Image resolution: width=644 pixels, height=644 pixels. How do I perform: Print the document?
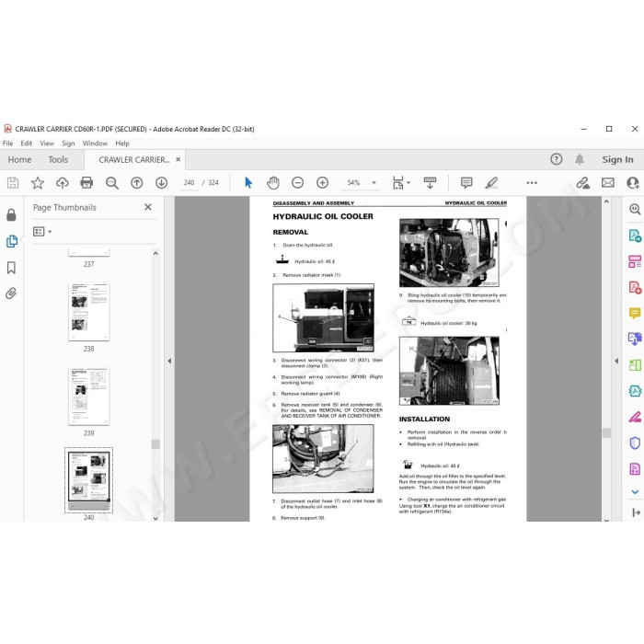(86, 183)
